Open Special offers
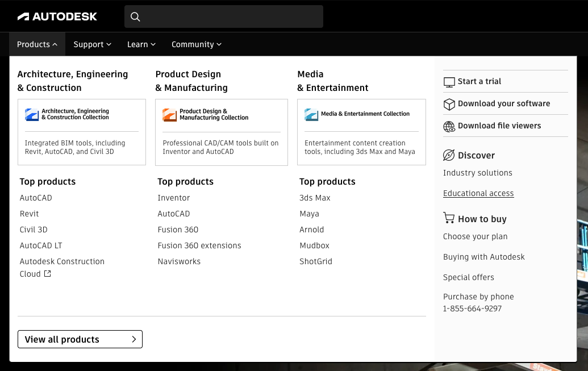The height and width of the screenshot is (371, 588). [x=468, y=278]
